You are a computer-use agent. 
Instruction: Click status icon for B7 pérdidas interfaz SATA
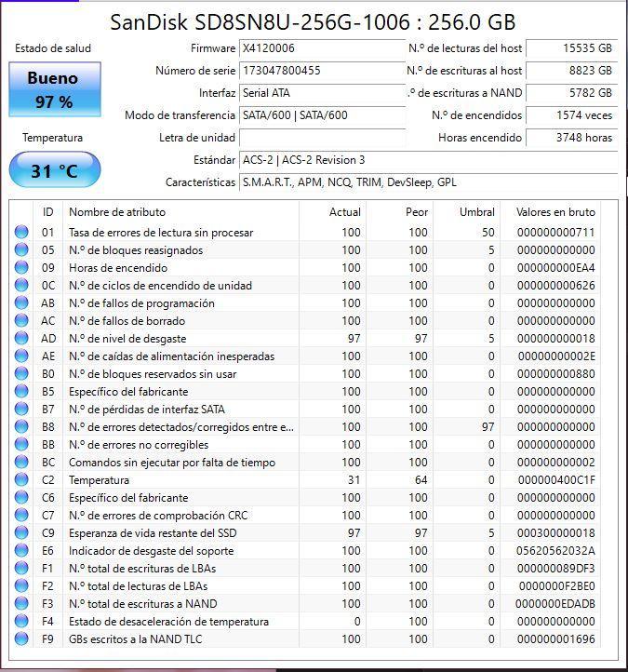coord(21,409)
